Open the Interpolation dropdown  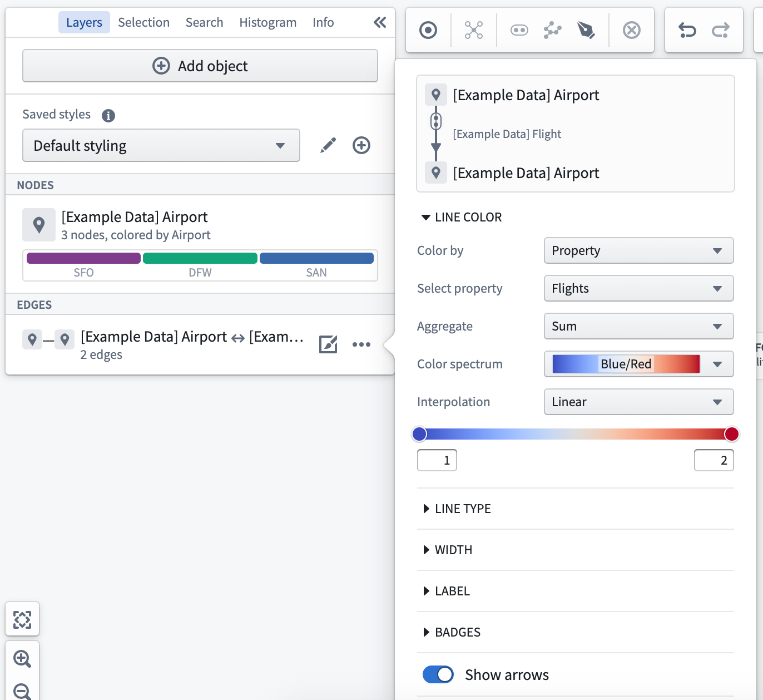638,402
